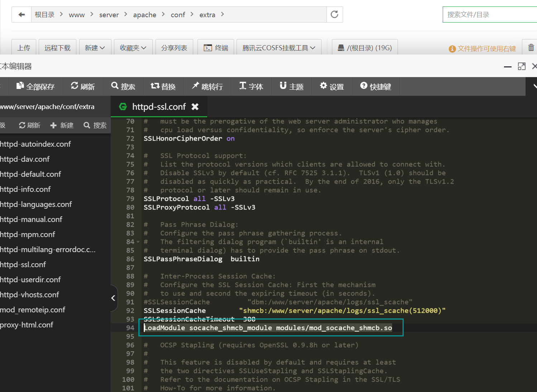Viewport: 537px width, 392px height.
Task: Click the back arrow in path bar
Action: pyautogui.click(x=22, y=15)
